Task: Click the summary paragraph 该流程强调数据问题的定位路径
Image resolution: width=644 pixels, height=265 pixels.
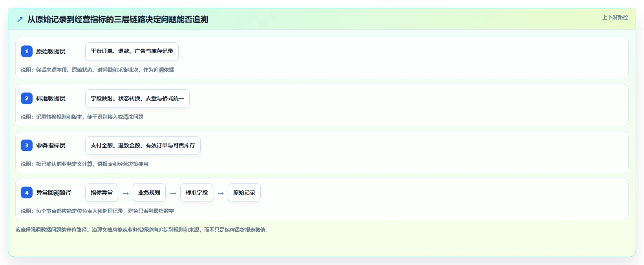Action: 143,230
